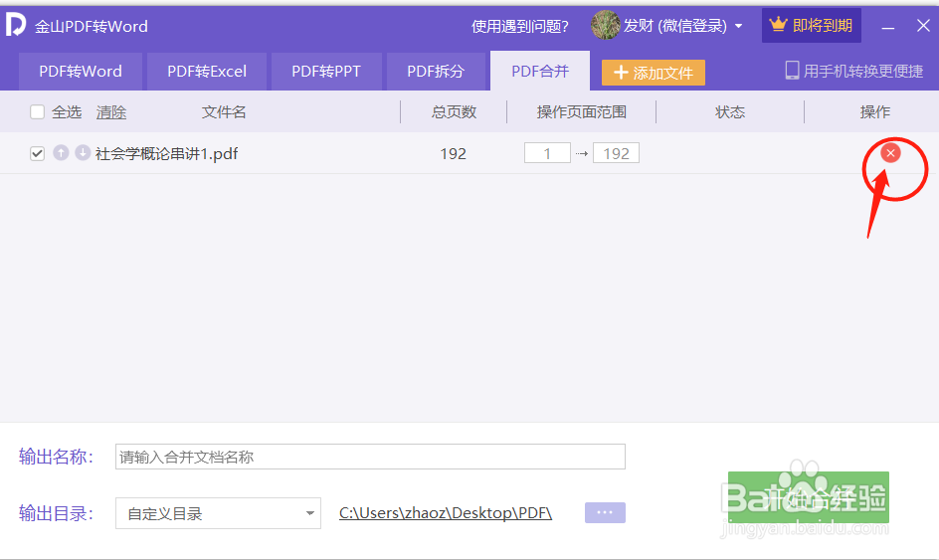
Task: Click the 操作页面范围 column header
Action: click(x=582, y=112)
